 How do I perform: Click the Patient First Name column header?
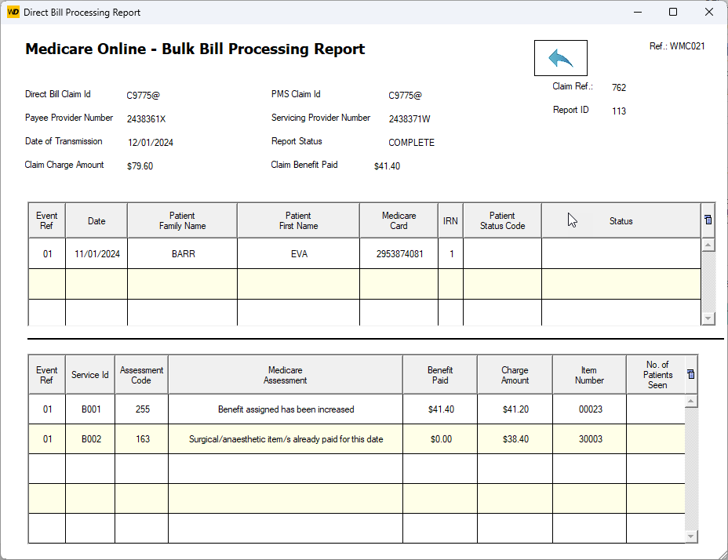298,221
